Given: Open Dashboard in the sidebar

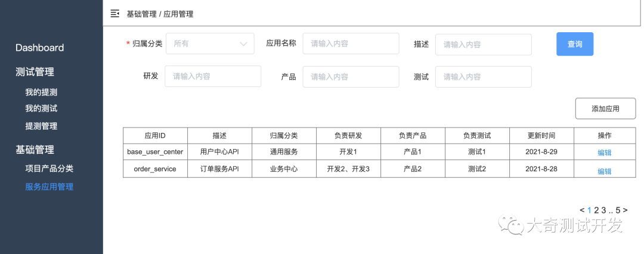Looking at the screenshot, I should coord(40,48).
